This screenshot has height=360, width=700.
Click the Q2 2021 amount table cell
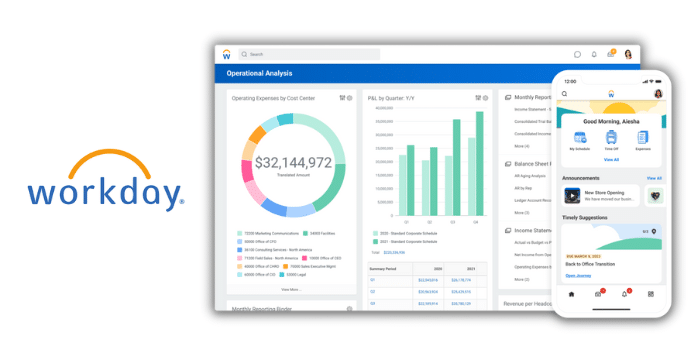[x=461, y=292]
